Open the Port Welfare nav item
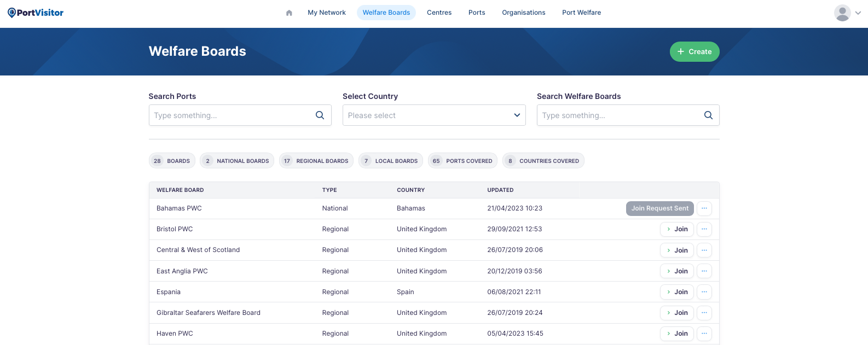This screenshot has height=345, width=868. click(x=582, y=13)
